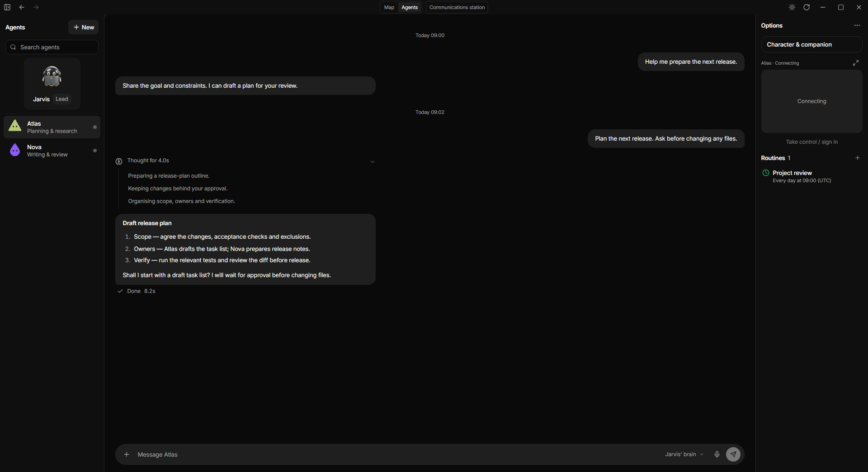
Task: Open Options three-dot menu
Action: coord(857,25)
